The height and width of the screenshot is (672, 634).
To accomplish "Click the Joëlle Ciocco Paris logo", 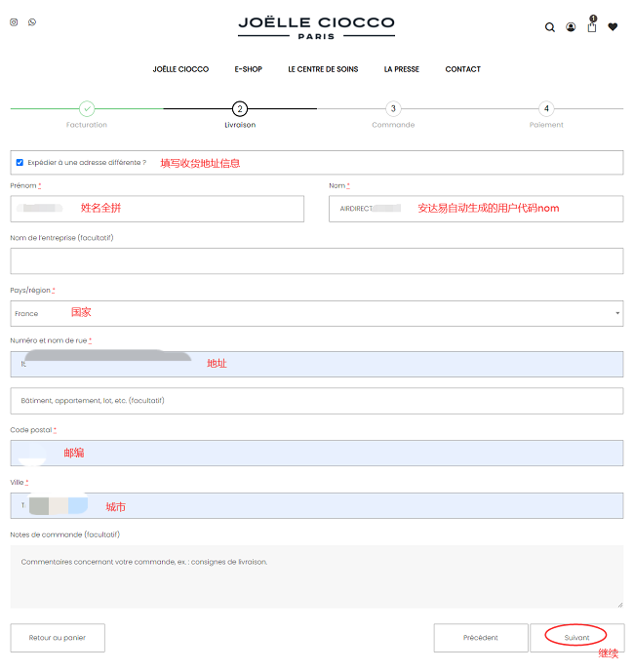I will [316, 26].
